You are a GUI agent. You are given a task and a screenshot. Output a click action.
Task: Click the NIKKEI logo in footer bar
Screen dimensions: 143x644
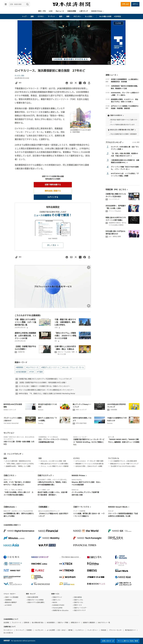coord(7,641)
